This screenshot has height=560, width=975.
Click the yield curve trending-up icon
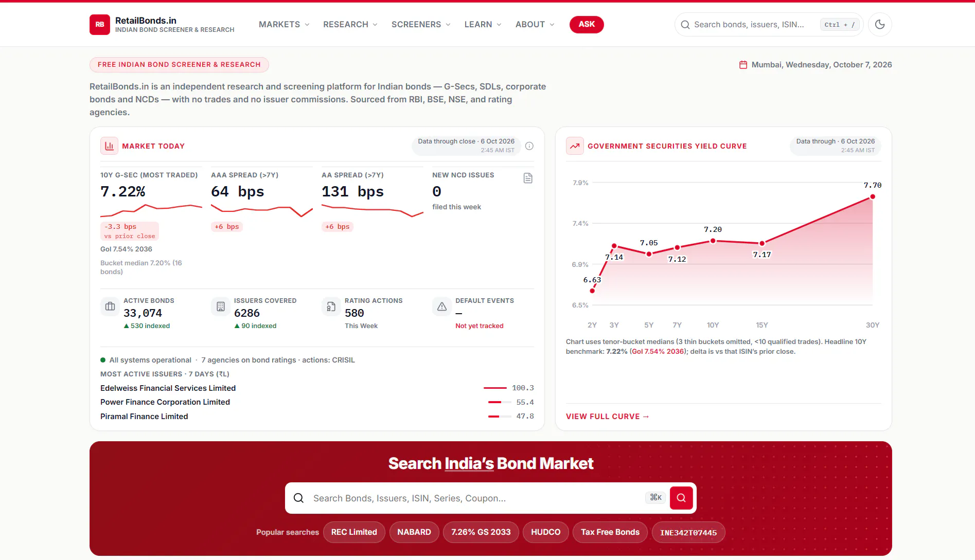pyautogui.click(x=575, y=146)
